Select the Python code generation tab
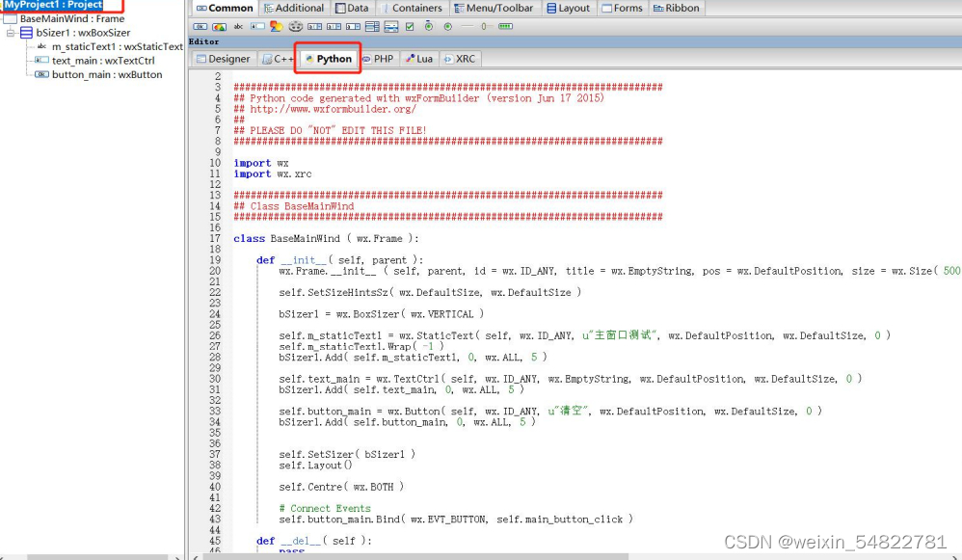 327,58
